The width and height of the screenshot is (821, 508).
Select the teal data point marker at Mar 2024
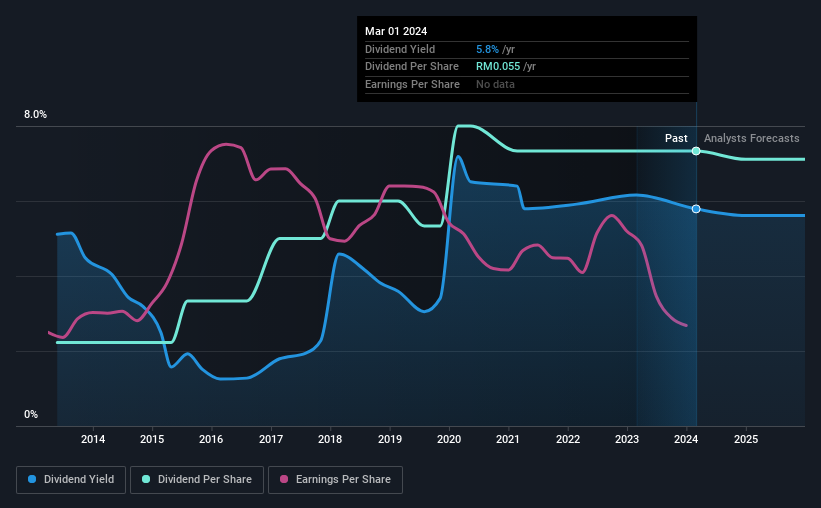[x=696, y=151]
